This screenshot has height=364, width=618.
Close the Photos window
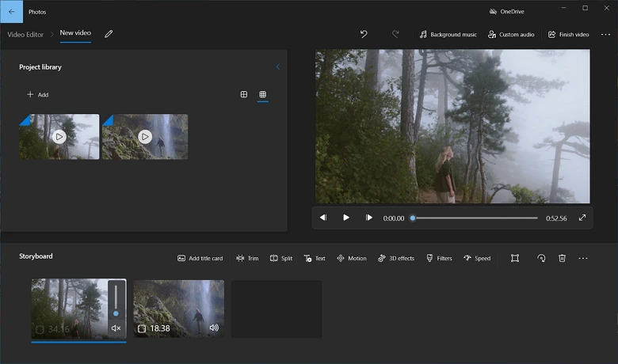tap(607, 8)
